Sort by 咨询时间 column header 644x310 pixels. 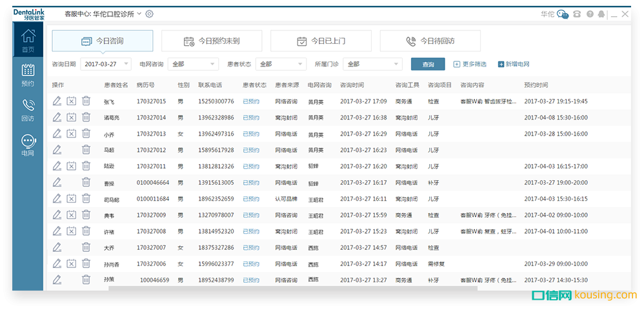[x=352, y=85]
